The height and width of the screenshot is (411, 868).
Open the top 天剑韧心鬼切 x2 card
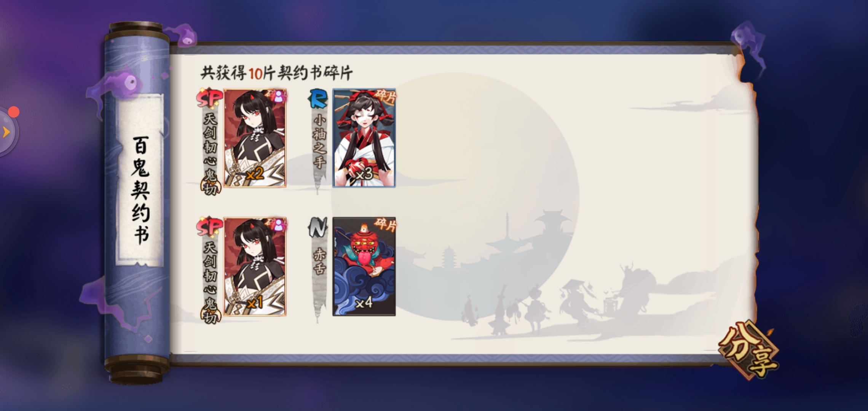[255, 138]
